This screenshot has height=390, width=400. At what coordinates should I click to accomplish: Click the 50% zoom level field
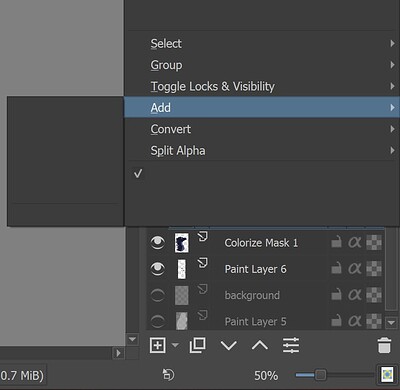click(266, 376)
